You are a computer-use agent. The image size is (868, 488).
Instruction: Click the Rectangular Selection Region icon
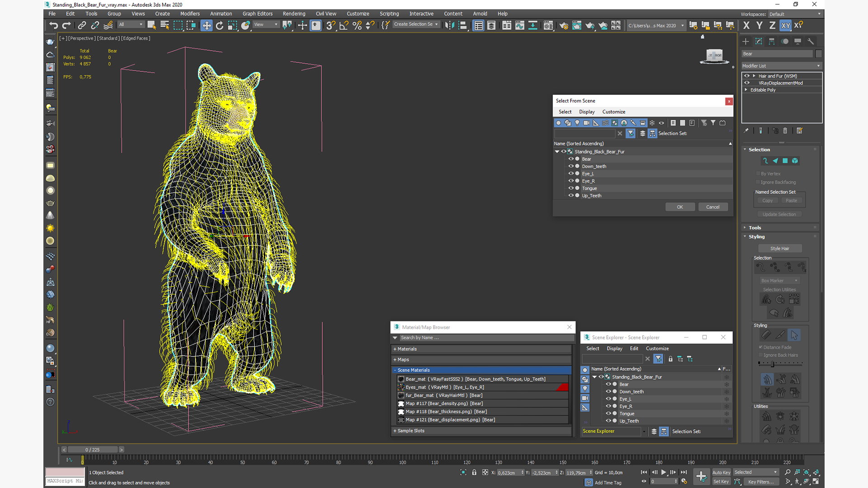[178, 25]
